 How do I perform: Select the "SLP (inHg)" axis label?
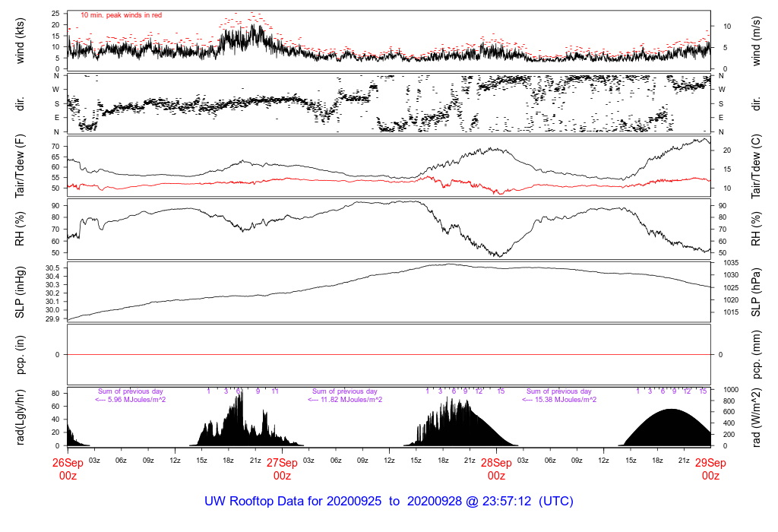(20, 292)
